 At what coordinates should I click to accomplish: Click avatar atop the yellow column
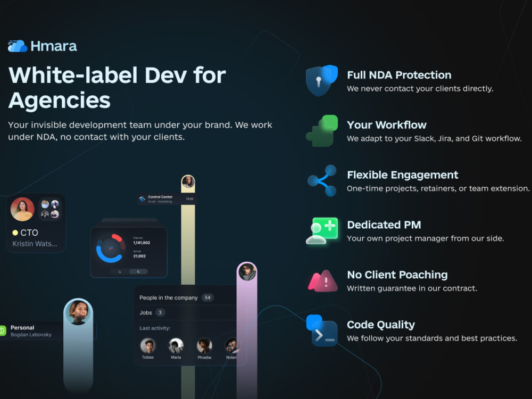(x=188, y=182)
